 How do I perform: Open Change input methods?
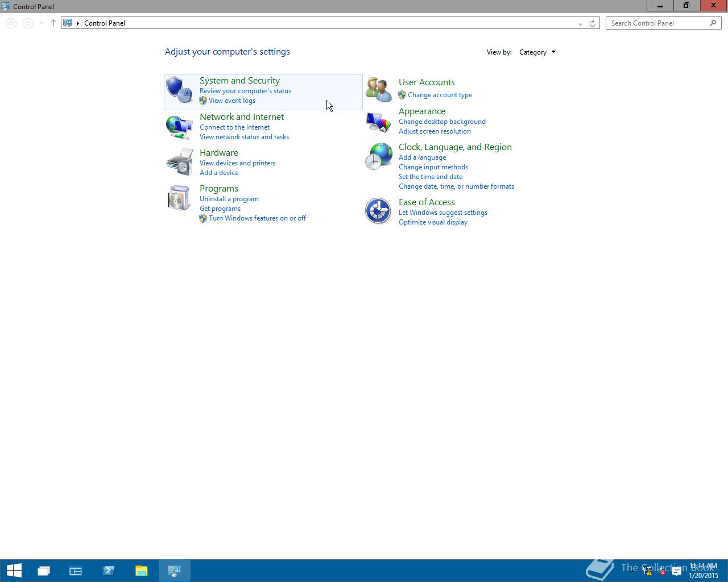433,167
